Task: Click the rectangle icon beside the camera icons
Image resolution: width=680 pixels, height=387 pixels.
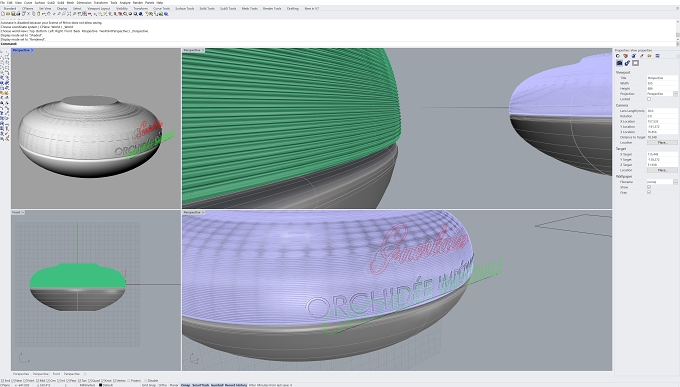Action: tap(635, 63)
